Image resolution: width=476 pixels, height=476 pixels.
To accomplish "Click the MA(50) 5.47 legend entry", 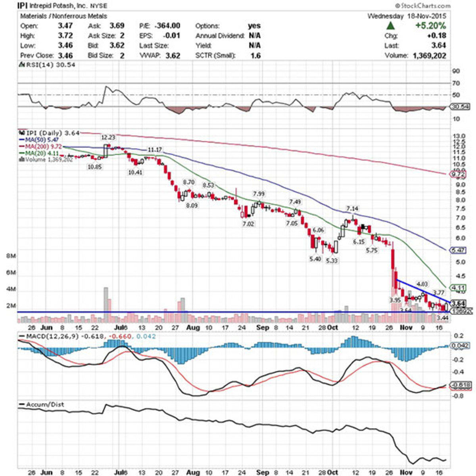I will click(x=39, y=140).
